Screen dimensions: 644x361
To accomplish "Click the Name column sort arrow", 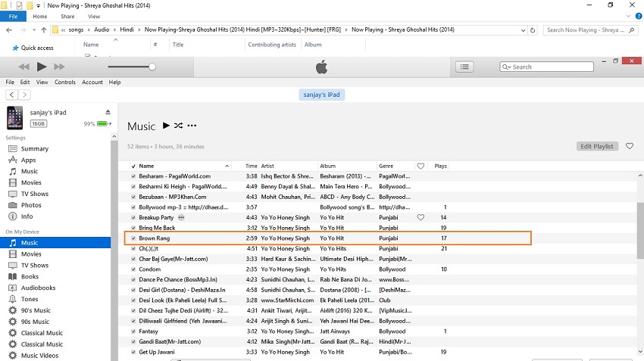I will click(x=227, y=166).
